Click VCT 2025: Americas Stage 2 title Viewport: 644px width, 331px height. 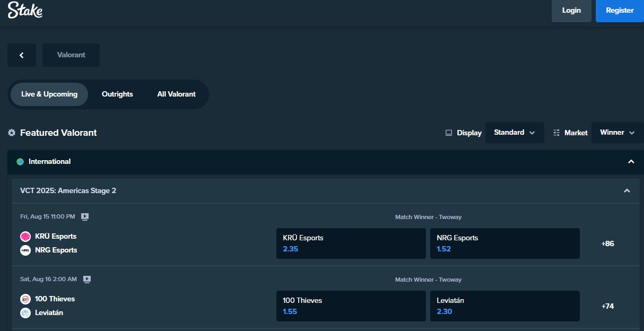(68, 191)
